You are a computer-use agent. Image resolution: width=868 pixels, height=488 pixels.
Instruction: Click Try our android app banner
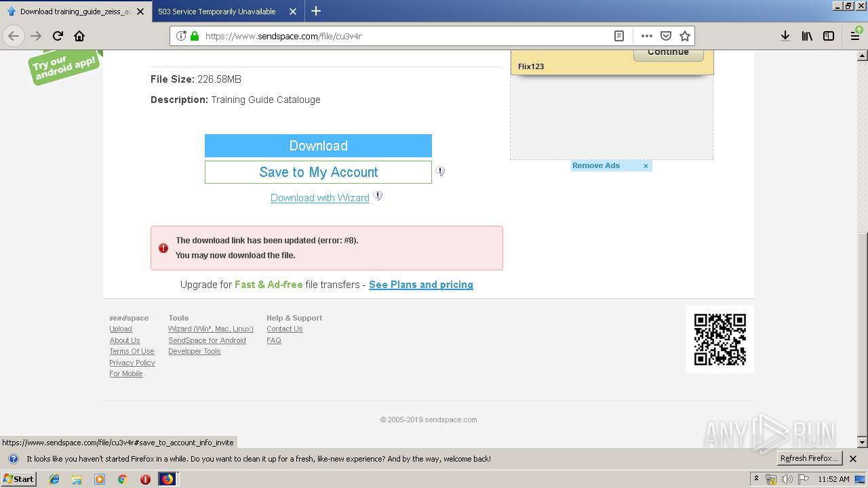point(64,67)
